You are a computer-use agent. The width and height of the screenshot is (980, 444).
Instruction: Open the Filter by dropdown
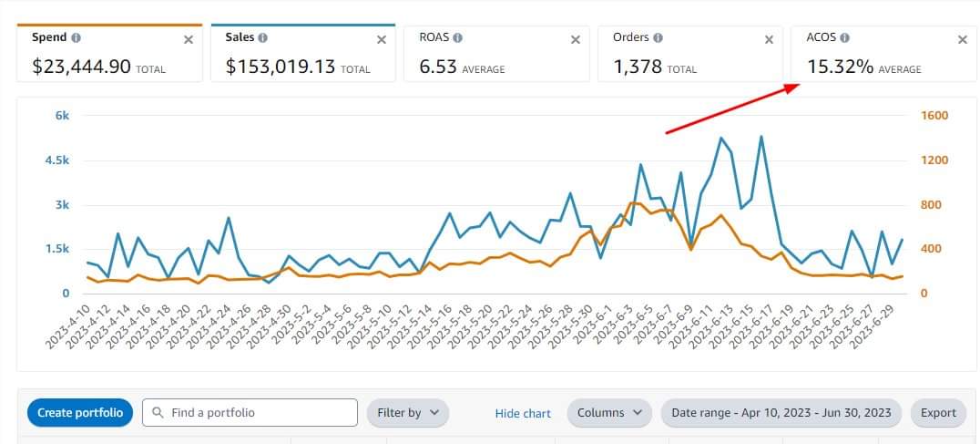tap(408, 413)
